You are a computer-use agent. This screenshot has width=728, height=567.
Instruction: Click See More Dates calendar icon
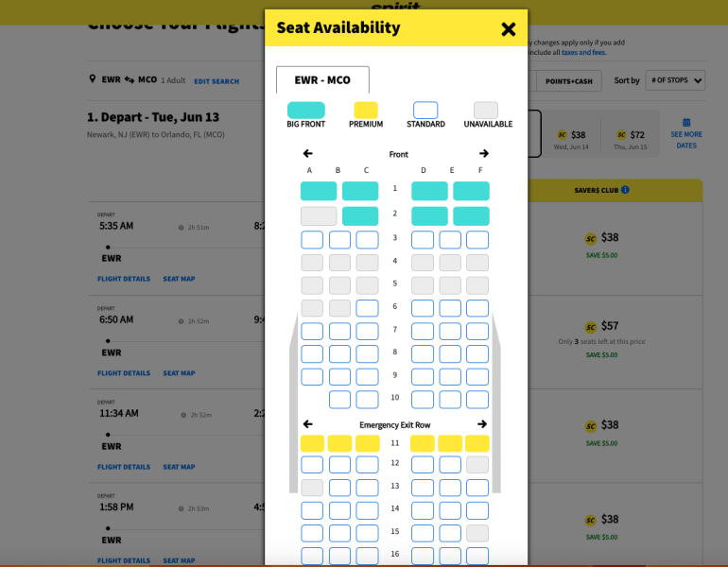(x=686, y=123)
